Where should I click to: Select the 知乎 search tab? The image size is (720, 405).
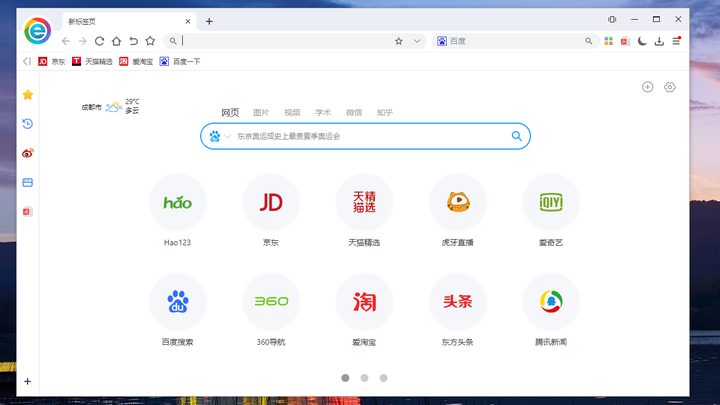coord(385,112)
